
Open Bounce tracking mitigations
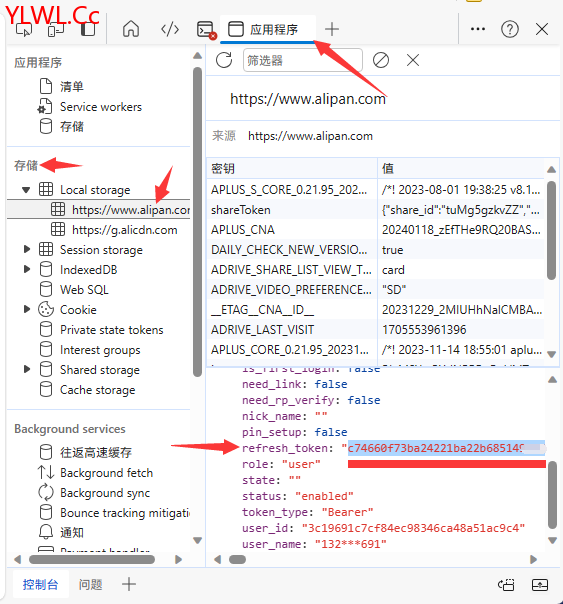125,513
